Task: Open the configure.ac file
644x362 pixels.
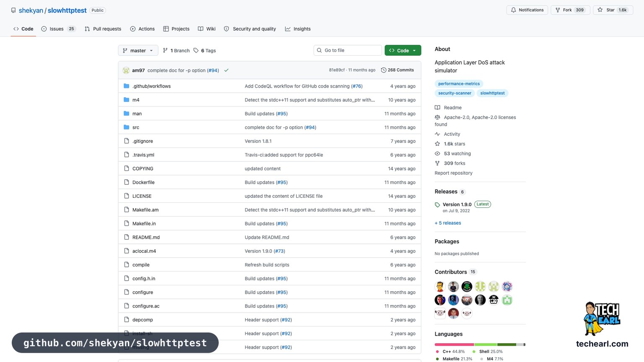Action: click(146, 306)
